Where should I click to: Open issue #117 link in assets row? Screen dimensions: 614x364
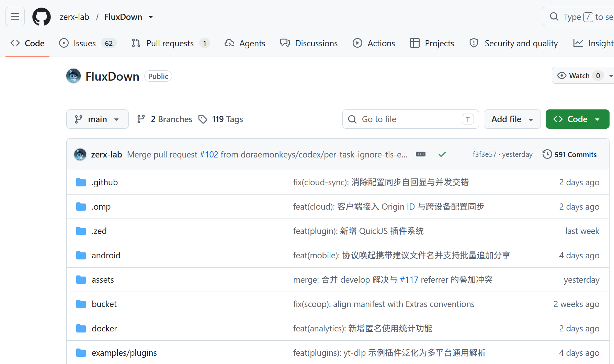tap(409, 280)
